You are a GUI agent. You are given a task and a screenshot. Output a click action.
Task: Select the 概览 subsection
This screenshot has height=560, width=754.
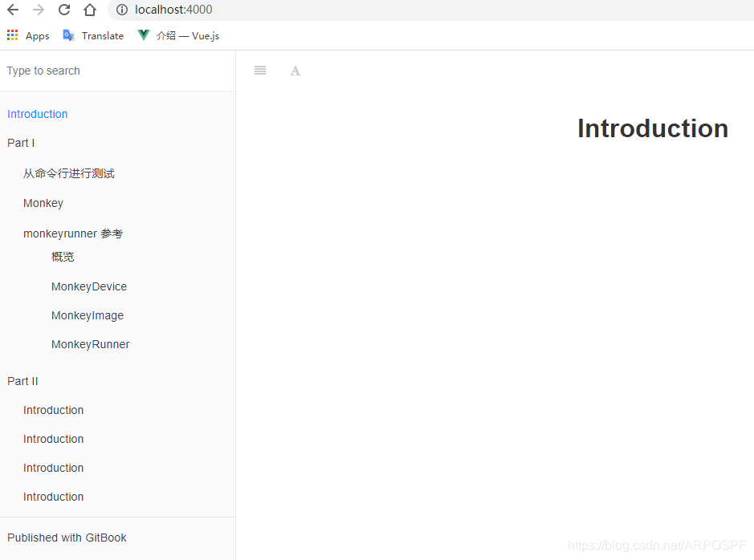pos(63,257)
